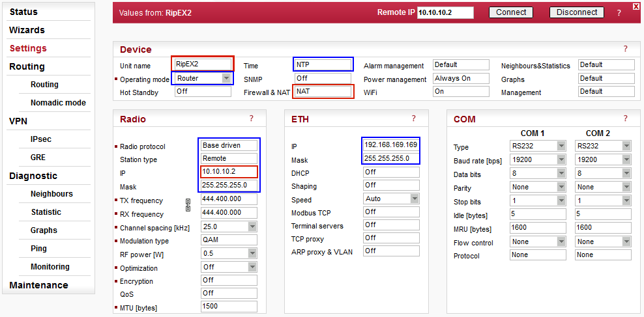The image size is (644, 317).
Task: Open the Modbus TCP Off field
Action: point(391,212)
